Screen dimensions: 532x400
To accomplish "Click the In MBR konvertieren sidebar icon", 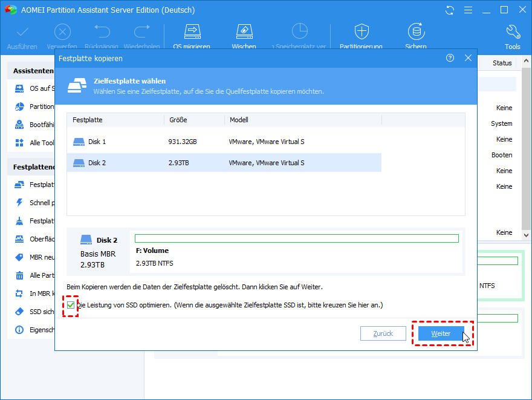I will 19,293.
